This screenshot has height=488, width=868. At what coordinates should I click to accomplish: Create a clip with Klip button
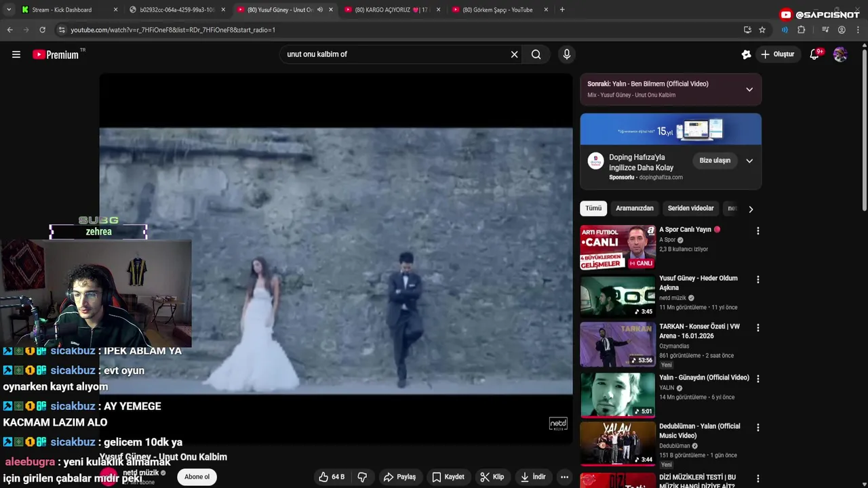492,477
